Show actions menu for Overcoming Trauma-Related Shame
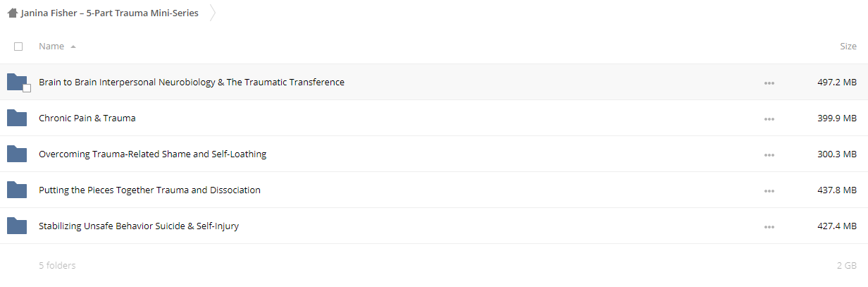The image size is (868, 287). coord(769,154)
